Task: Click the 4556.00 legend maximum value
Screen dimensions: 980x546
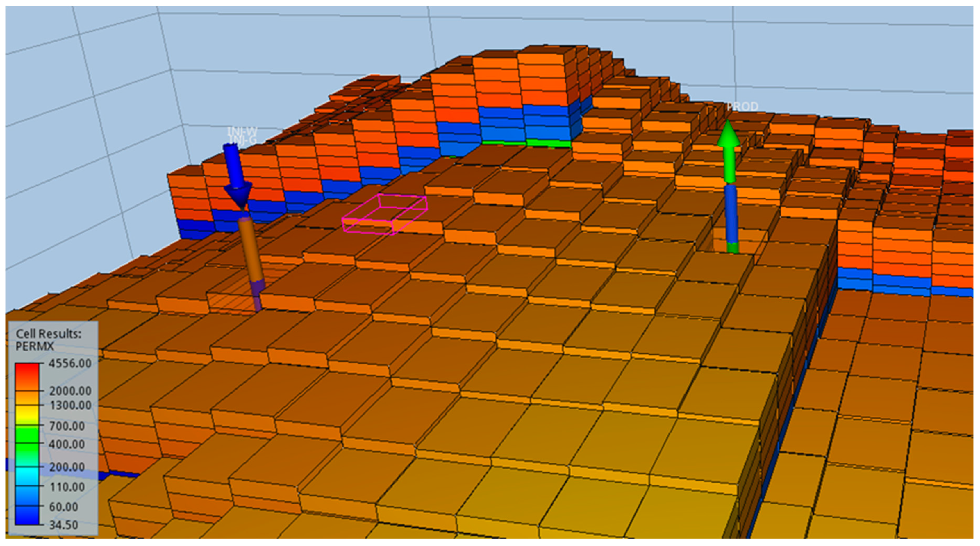Action: point(70,363)
